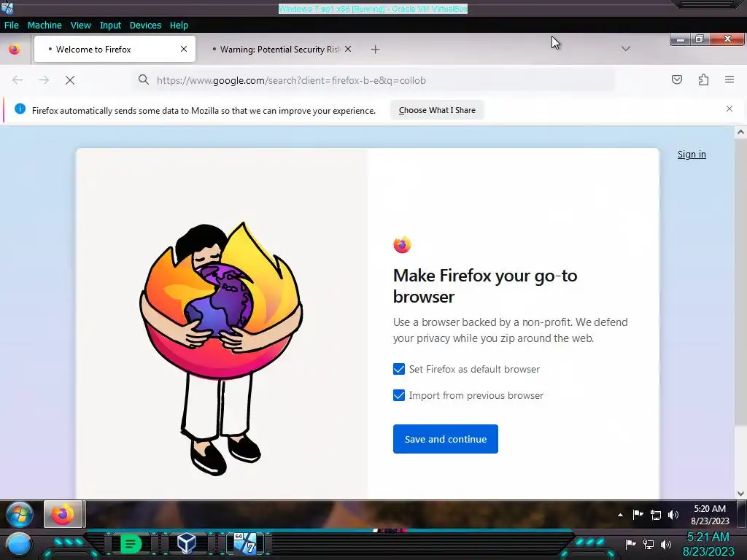Click Choose What I Share button

coord(437,110)
